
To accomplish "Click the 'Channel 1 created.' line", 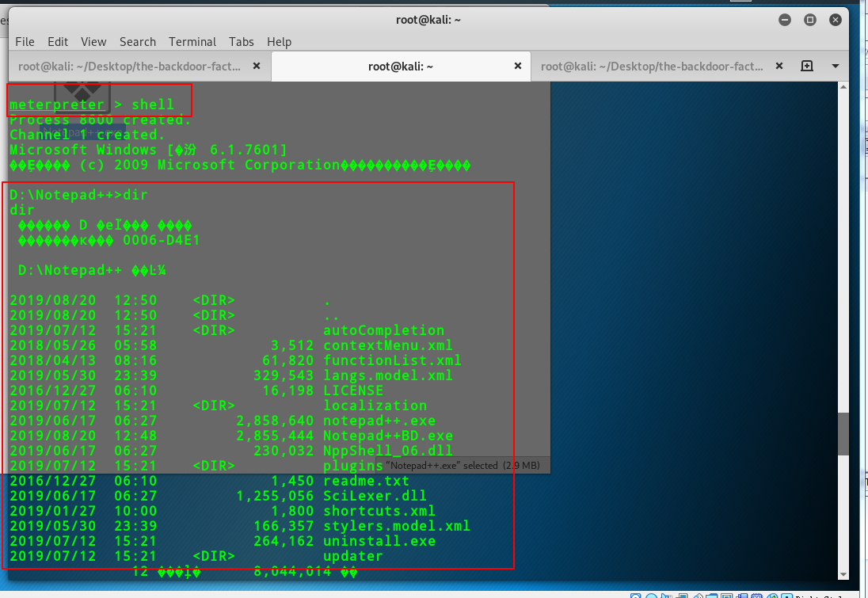I will (x=87, y=135).
